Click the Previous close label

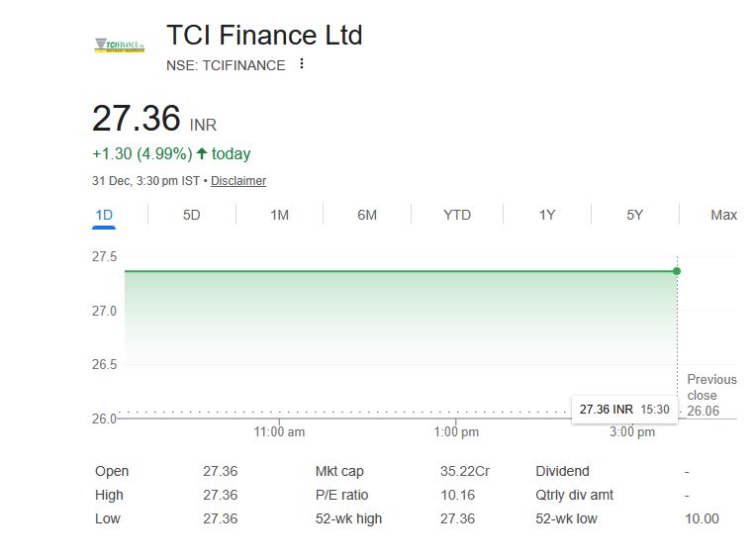pos(711,387)
